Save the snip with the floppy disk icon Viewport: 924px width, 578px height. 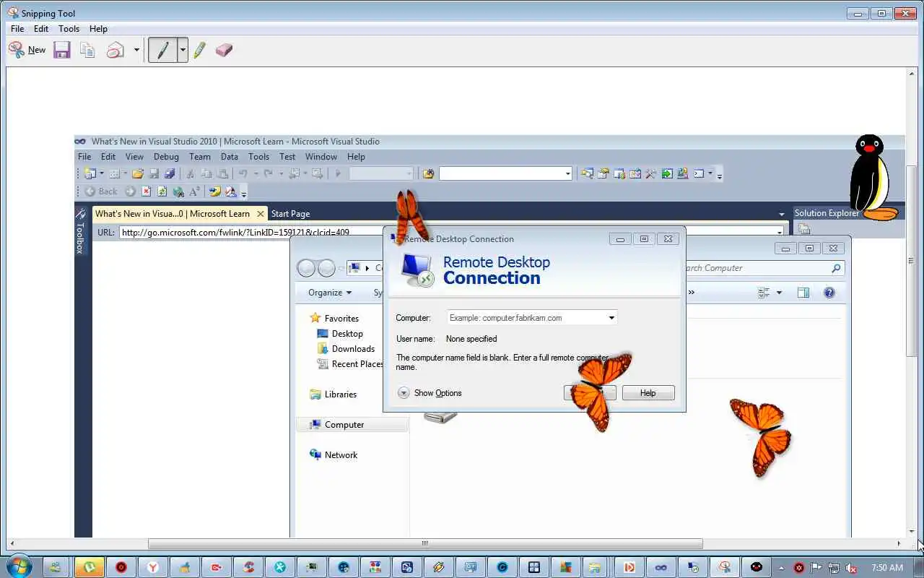click(62, 50)
